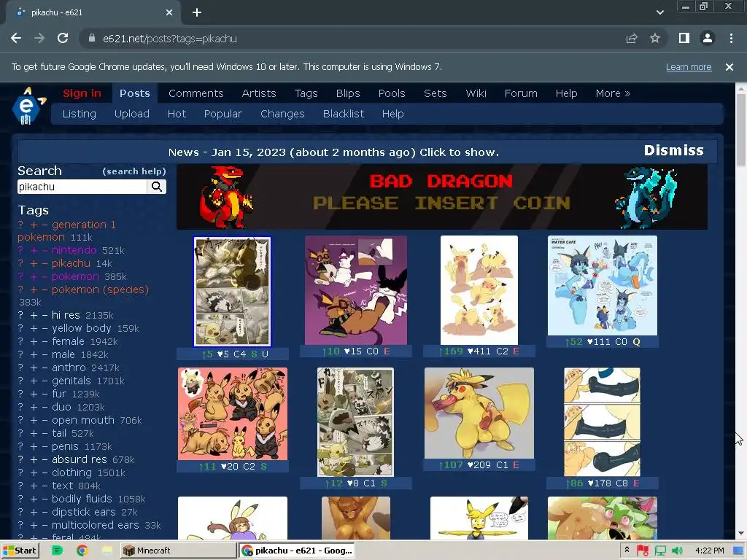Exclude the anthro tag with its minus sign
Viewport: 747px width, 560px height.
44,367
